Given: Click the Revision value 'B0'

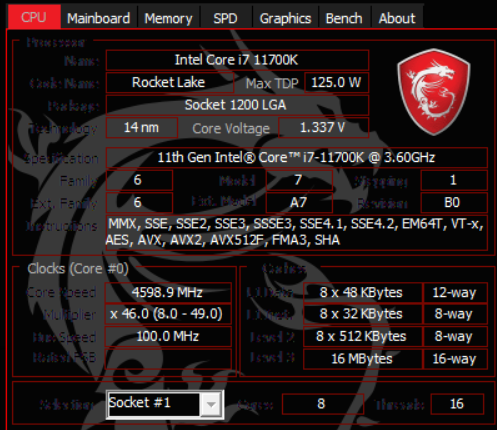Looking at the screenshot, I should point(454,202).
